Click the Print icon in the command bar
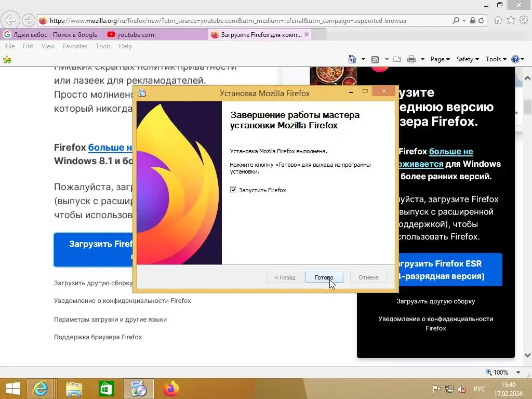The width and height of the screenshot is (532, 399). [x=411, y=59]
